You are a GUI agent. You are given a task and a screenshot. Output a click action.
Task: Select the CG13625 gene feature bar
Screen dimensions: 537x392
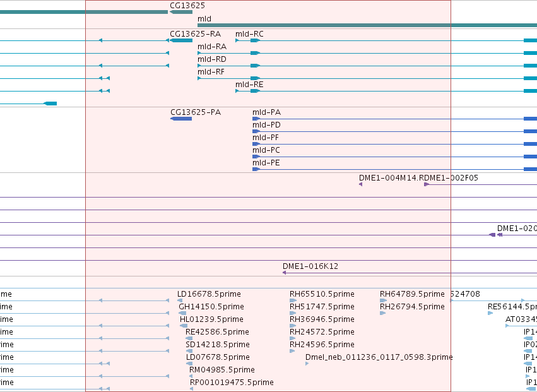pos(181,12)
